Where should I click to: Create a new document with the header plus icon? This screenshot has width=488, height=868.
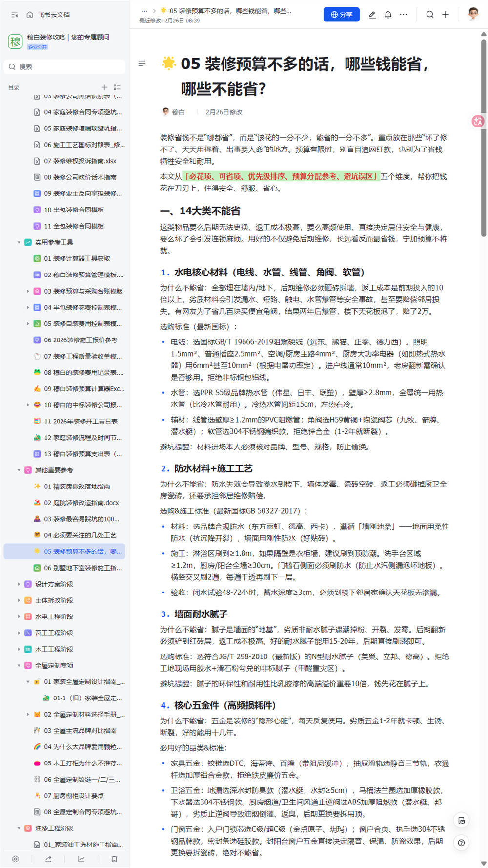coord(446,15)
